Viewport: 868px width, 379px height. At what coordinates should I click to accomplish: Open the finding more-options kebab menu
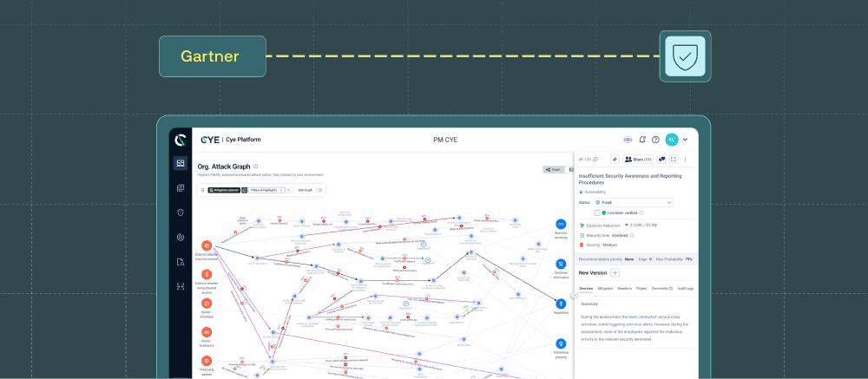pyautogui.click(x=686, y=160)
